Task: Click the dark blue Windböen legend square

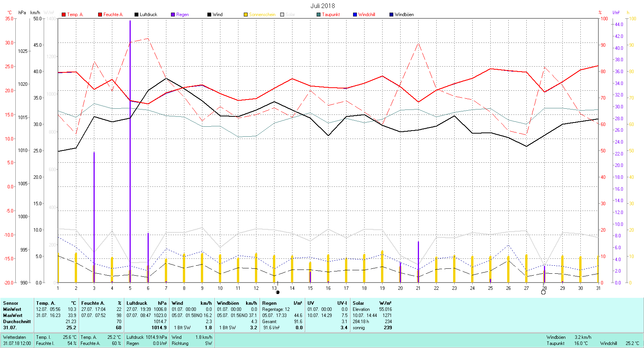Action: coord(391,15)
